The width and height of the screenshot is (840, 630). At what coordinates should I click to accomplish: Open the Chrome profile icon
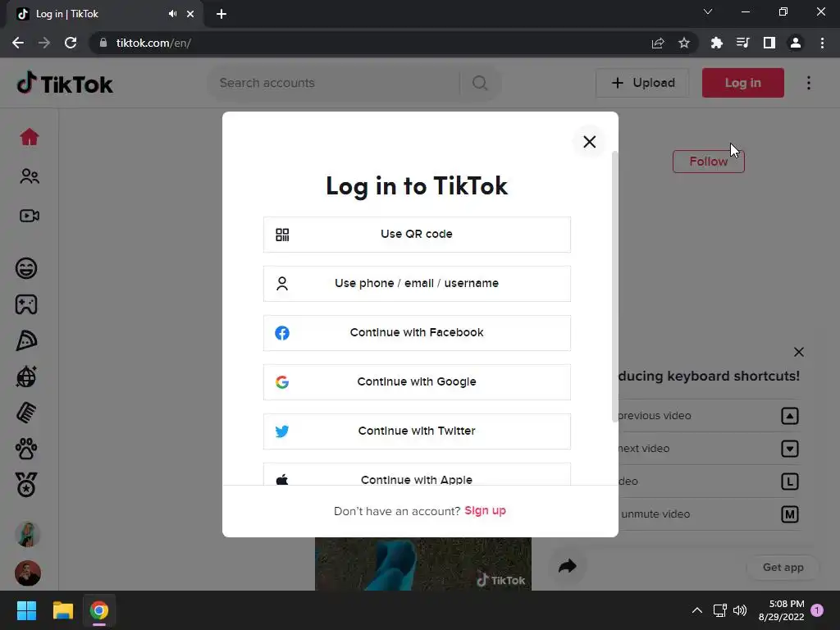796,43
